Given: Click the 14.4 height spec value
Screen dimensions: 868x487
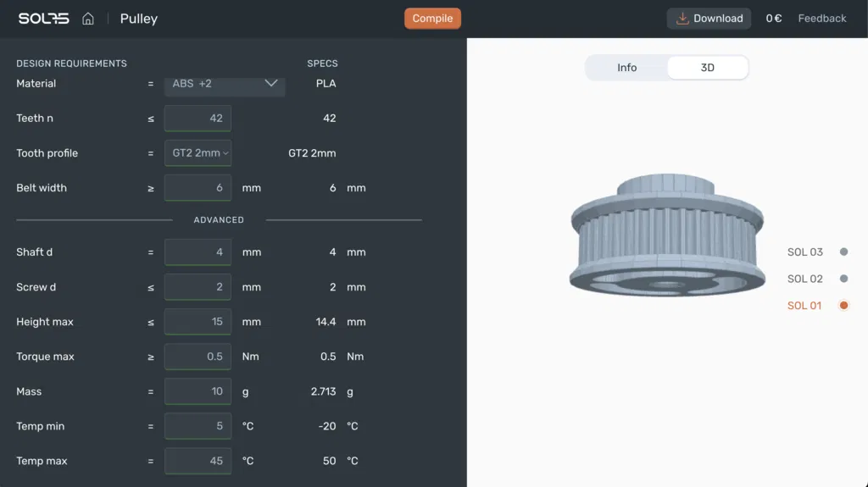Looking at the screenshot, I should tap(325, 322).
